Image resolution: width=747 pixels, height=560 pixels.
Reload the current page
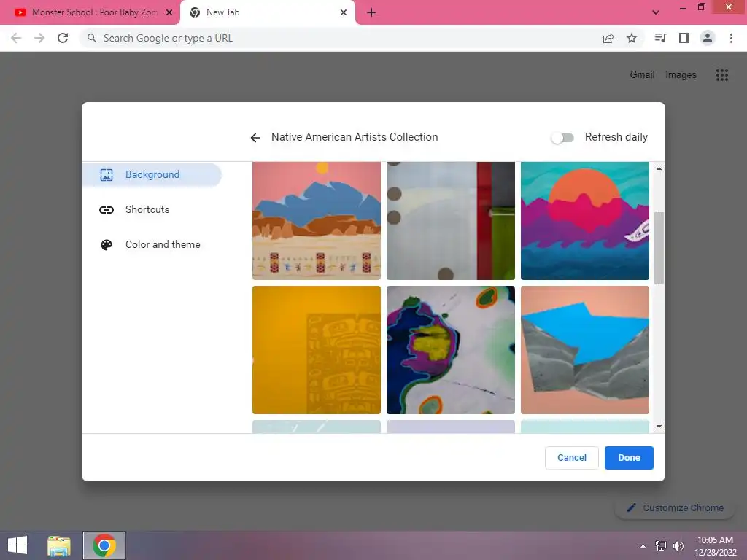pos(63,38)
